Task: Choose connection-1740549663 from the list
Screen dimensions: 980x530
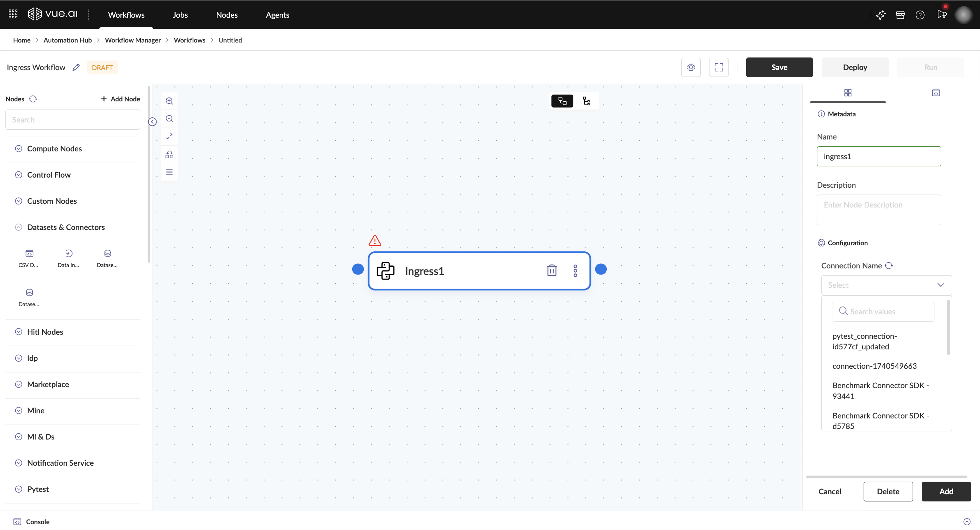Action: tap(874, 366)
